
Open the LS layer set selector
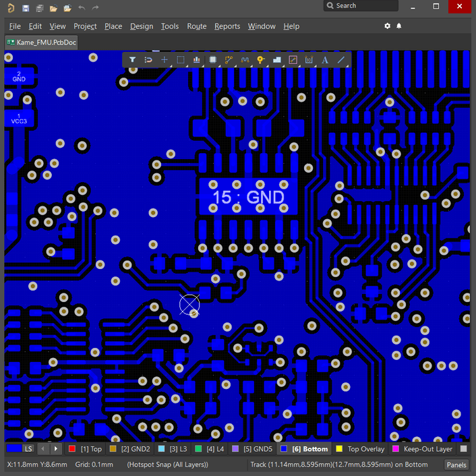20,448
